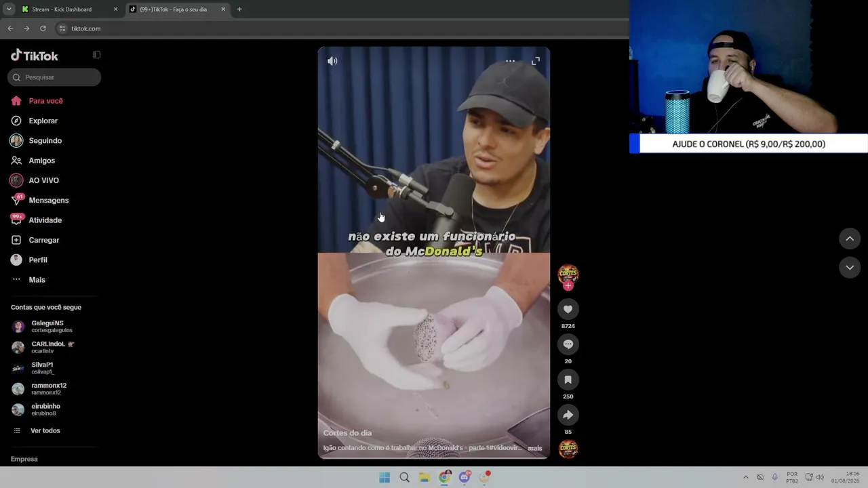Go to the Para você feed
Image resolution: width=868 pixels, height=488 pixels.
click(45, 101)
